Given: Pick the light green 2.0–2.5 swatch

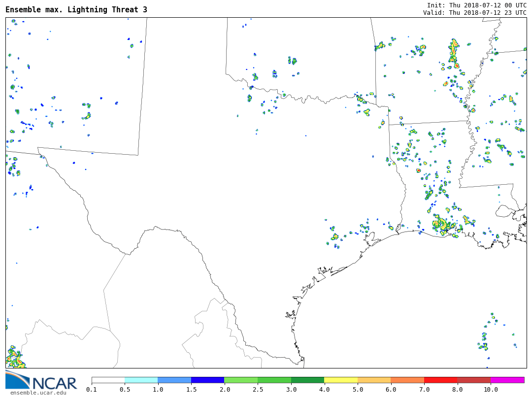Looking at the screenshot, I should (x=241, y=380).
